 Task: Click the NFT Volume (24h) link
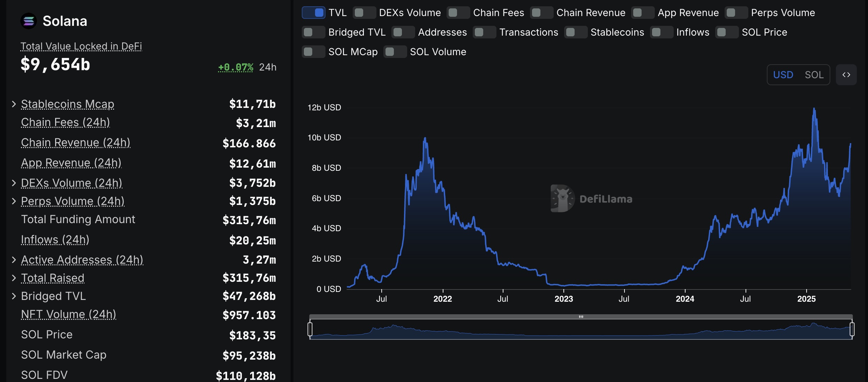(68, 314)
